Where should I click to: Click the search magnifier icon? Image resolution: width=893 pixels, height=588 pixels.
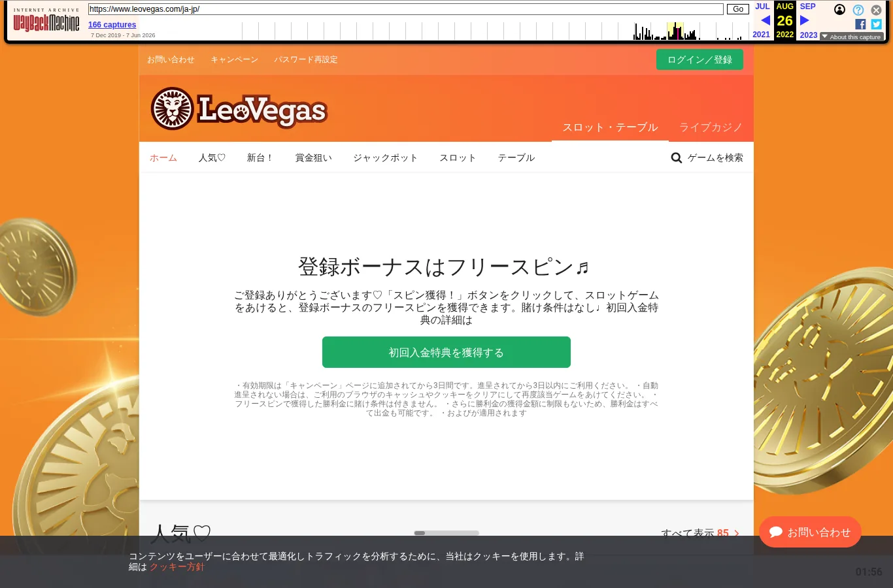pos(677,157)
